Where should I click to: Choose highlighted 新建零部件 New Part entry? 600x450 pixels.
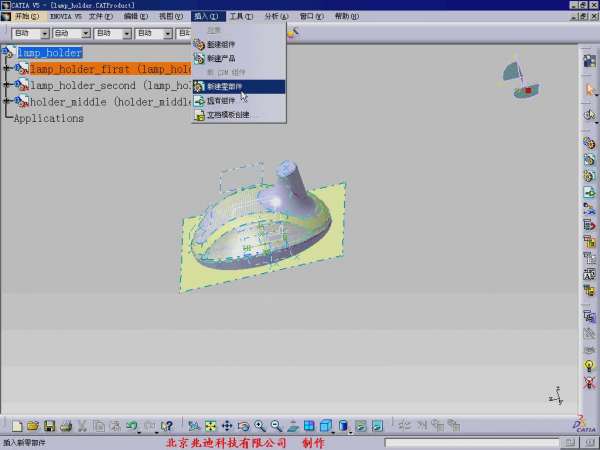pyautogui.click(x=239, y=86)
